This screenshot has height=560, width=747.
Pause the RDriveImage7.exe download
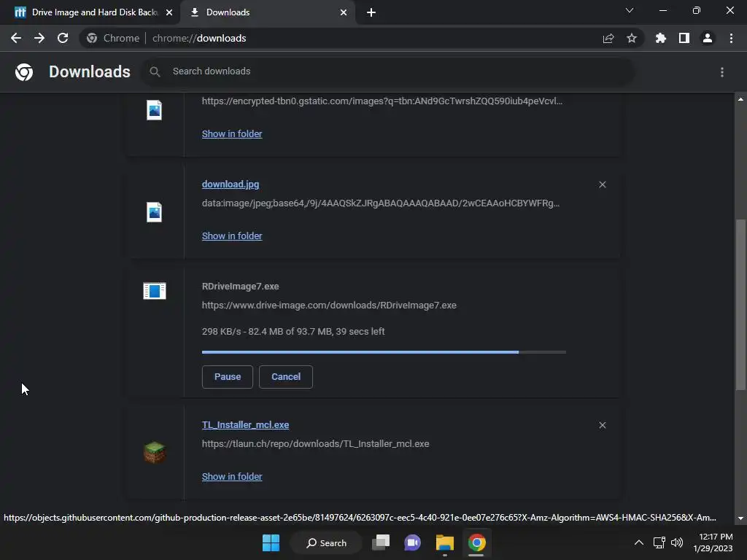[x=228, y=377]
